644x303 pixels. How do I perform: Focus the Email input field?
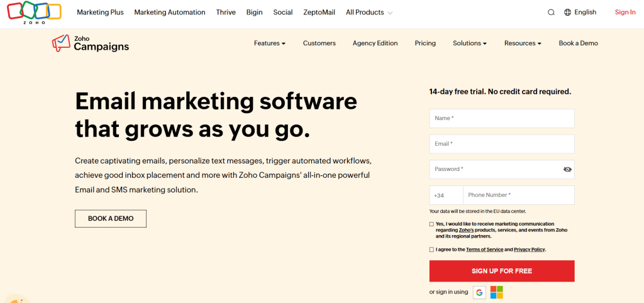[x=502, y=144]
